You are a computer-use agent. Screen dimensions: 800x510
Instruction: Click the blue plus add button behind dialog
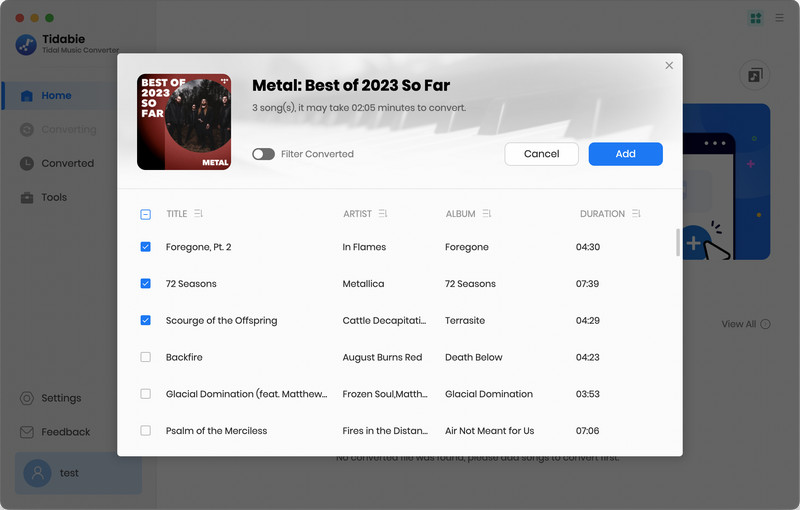tap(693, 243)
